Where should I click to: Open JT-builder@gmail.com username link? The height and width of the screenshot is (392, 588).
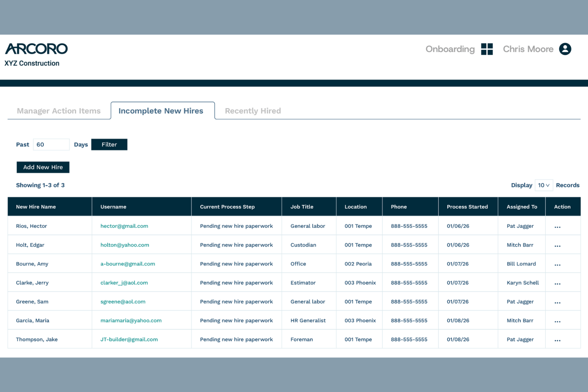point(129,340)
